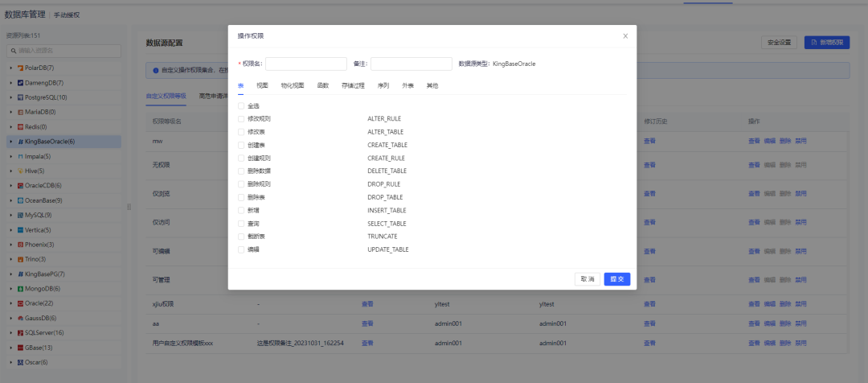Image resolution: width=868 pixels, height=383 pixels.
Task: Click the 安全设置 button
Action: point(780,43)
